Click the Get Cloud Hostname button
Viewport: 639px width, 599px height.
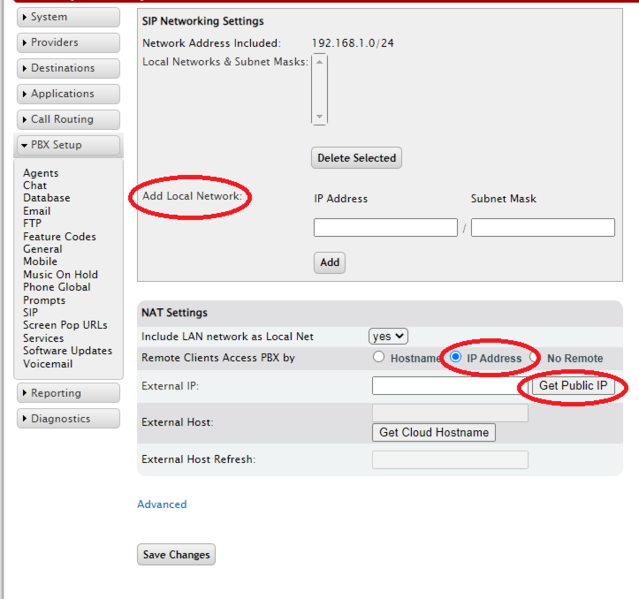tap(434, 433)
